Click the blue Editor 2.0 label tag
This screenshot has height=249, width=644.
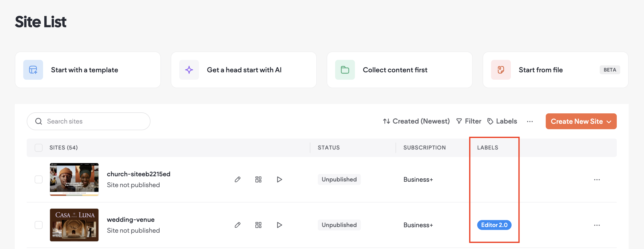click(x=494, y=225)
